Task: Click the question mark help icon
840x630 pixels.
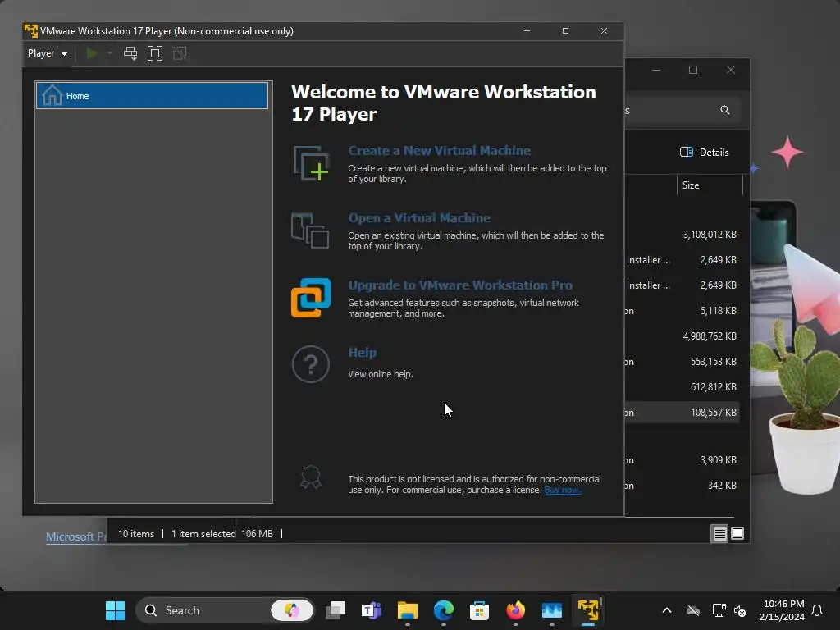Action: coord(311,364)
